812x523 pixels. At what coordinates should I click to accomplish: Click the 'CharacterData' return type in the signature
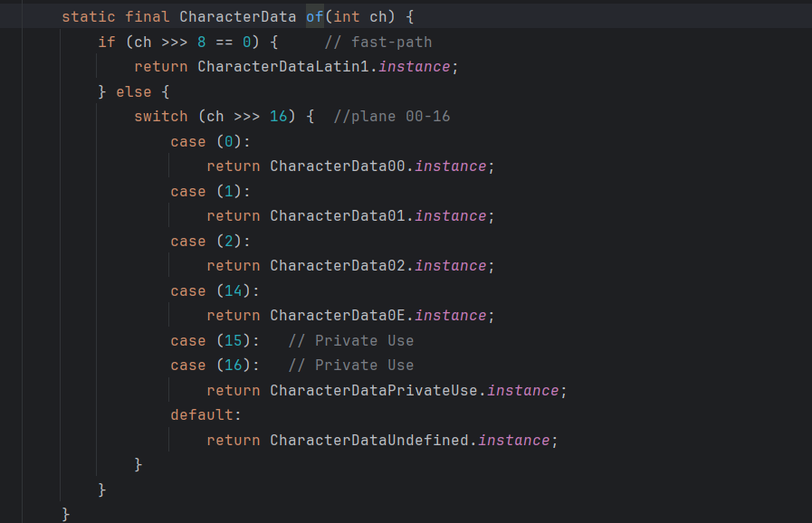click(x=238, y=16)
